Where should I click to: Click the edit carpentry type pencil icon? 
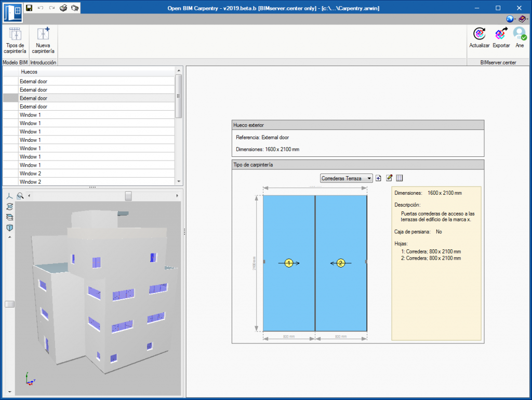(x=389, y=178)
